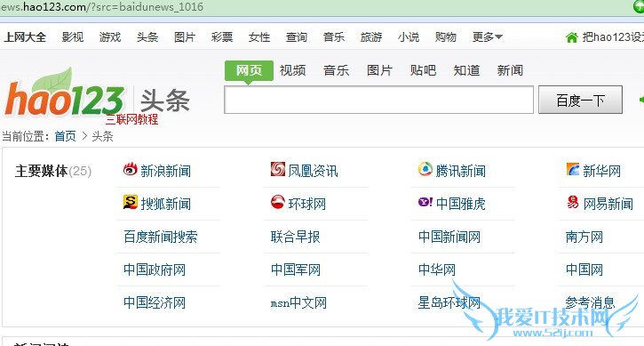This screenshot has height=346, width=644.
Task: Open 影视 in top navigation
Action: click(x=73, y=37)
